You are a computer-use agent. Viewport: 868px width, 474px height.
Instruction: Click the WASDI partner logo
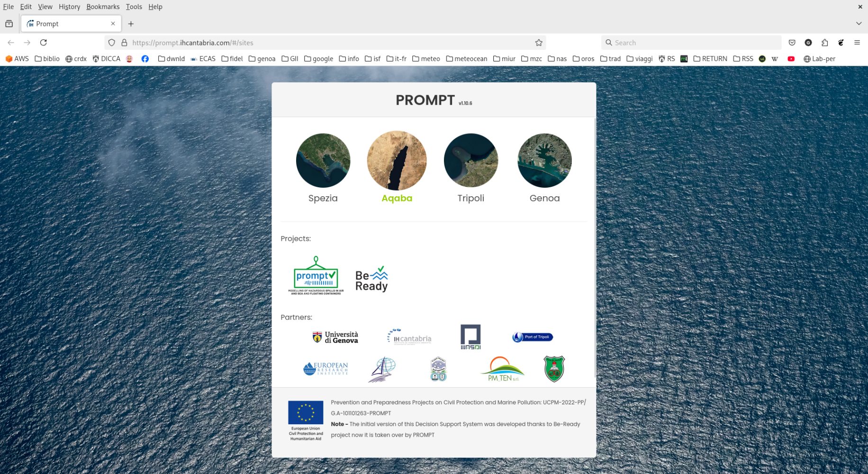pyautogui.click(x=470, y=337)
